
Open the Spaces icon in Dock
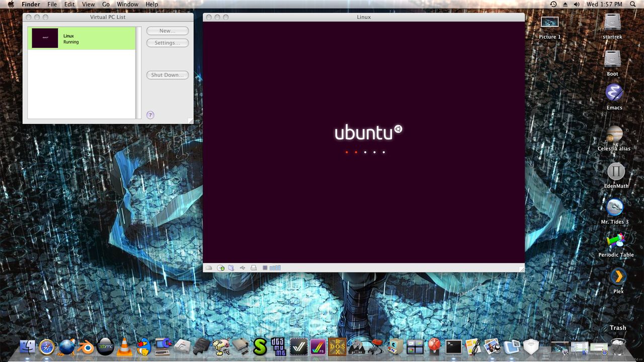[x=415, y=347]
